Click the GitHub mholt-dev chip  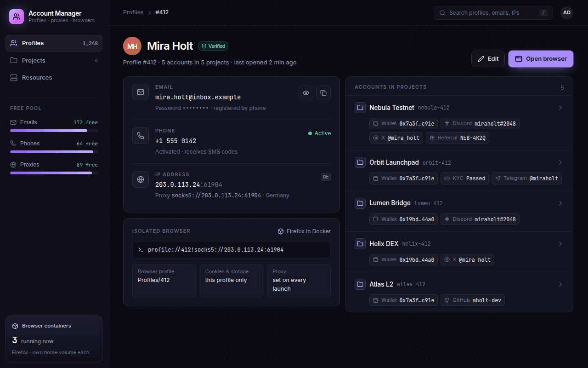click(473, 300)
